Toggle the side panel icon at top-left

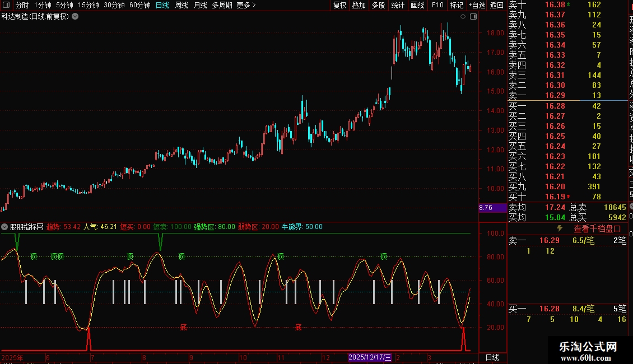click(6, 5)
